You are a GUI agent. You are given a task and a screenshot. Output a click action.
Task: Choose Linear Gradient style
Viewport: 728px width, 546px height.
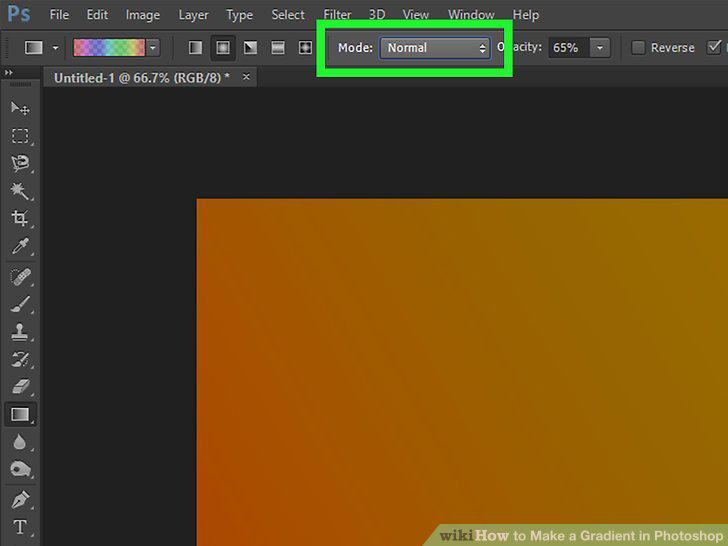[195, 47]
